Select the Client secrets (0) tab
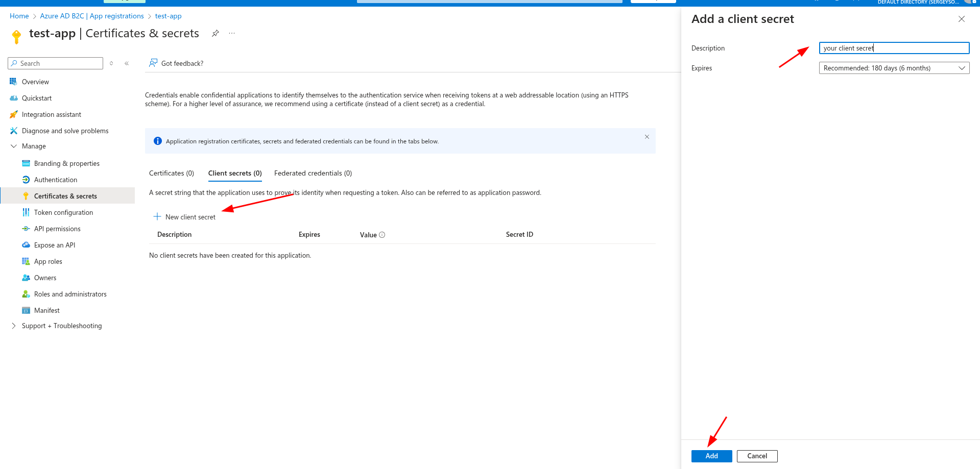The width and height of the screenshot is (980, 469). [x=235, y=173]
